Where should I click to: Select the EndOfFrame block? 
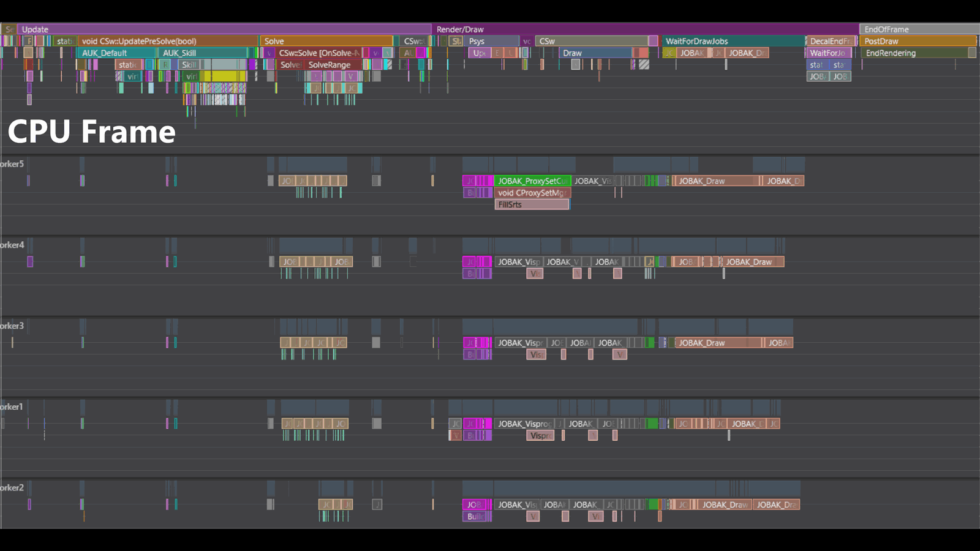click(x=919, y=29)
